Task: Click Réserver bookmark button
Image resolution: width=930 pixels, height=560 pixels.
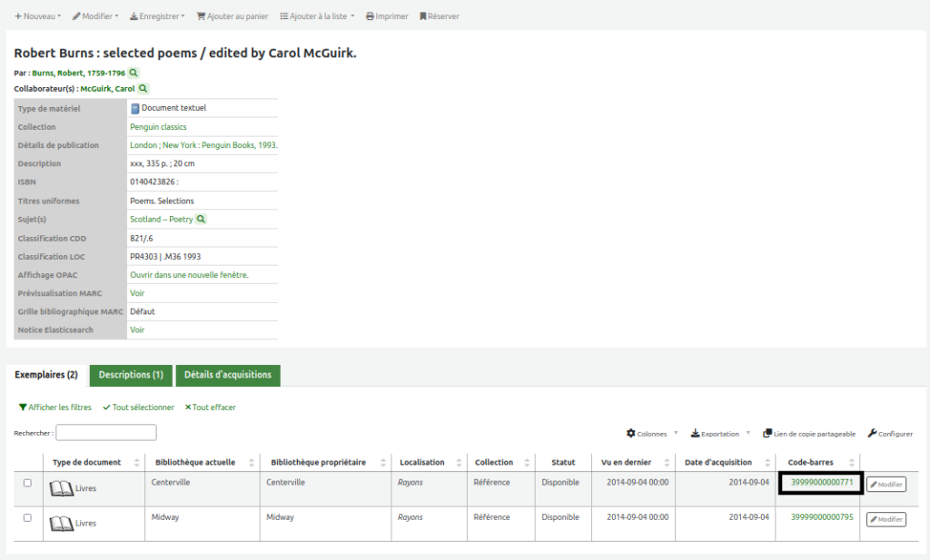Action: point(439,16)
